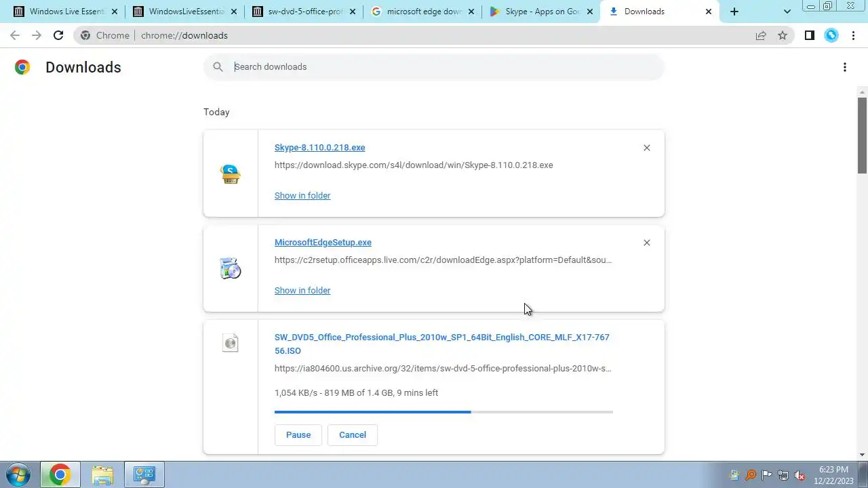Open a new tab with the plus icon

pos(734,12)
